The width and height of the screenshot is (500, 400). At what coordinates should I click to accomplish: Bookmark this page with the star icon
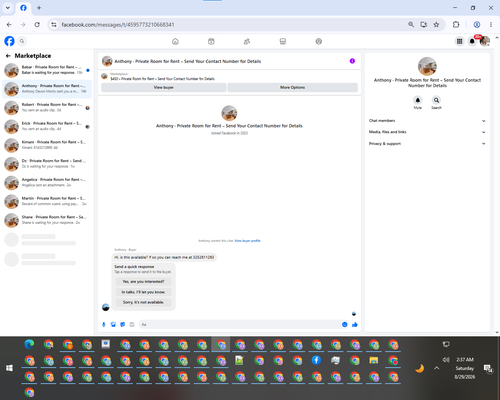coord(436,25)
